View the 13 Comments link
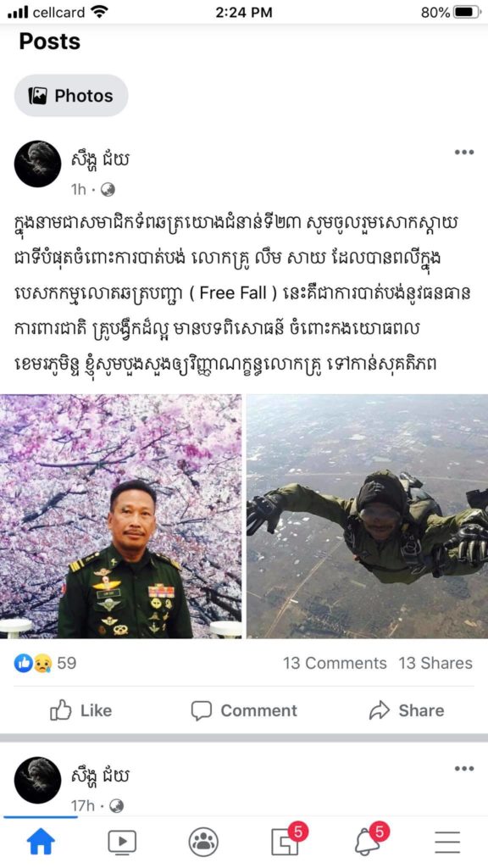This screenshot has height=868, width=488. (x=335, y=663)
